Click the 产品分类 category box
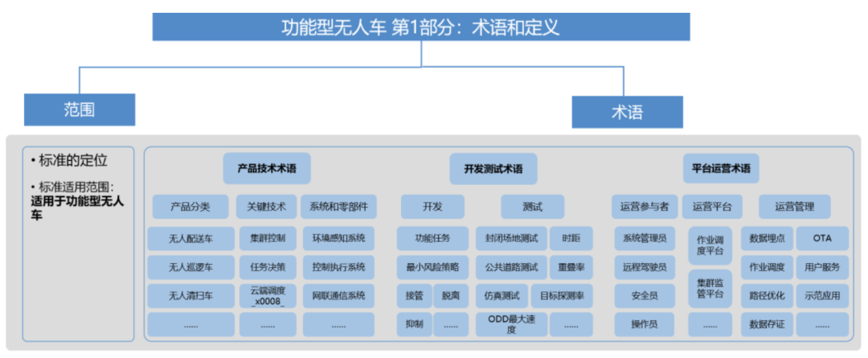 click(190, 207)
